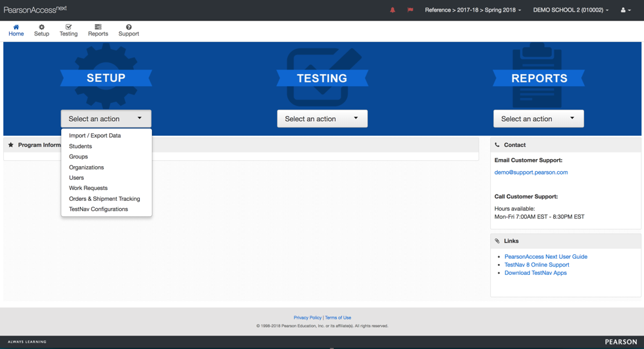
Task: Choose TestNav Configurations menu entry
Action: (x=99, y=209)
